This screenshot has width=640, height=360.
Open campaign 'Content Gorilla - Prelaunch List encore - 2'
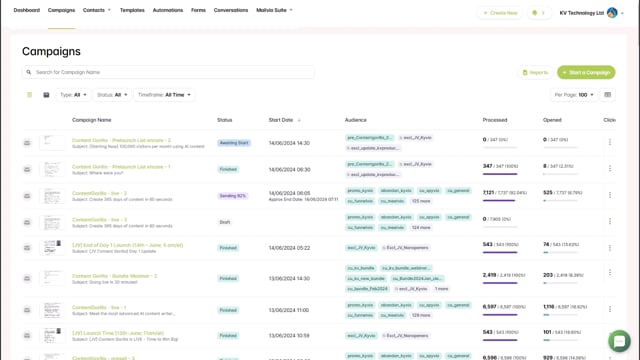(x=121, y=140)
